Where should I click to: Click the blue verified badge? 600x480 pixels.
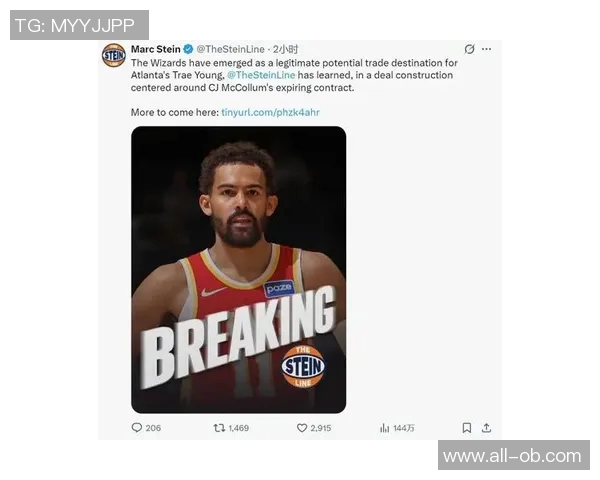(x=188, y=49)
